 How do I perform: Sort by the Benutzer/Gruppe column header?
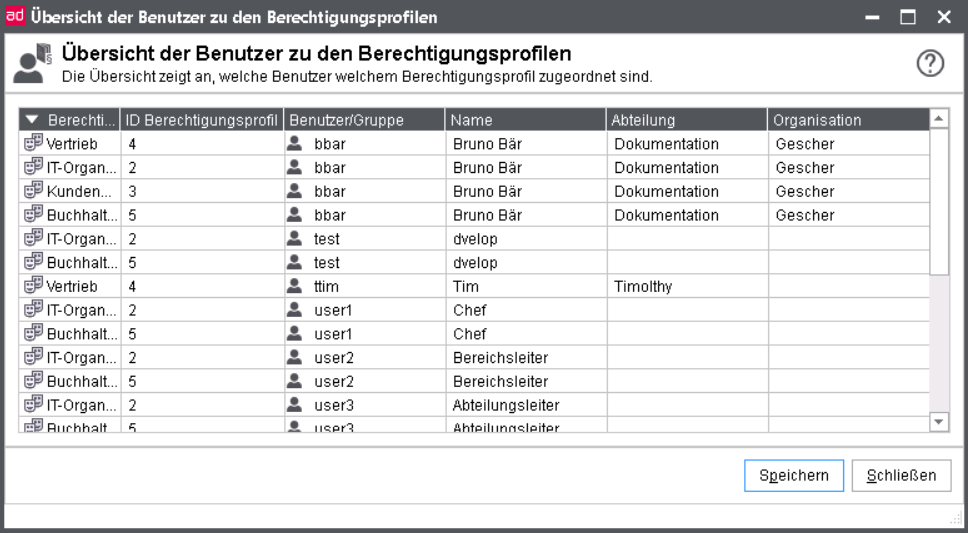(x=364, y=120)
